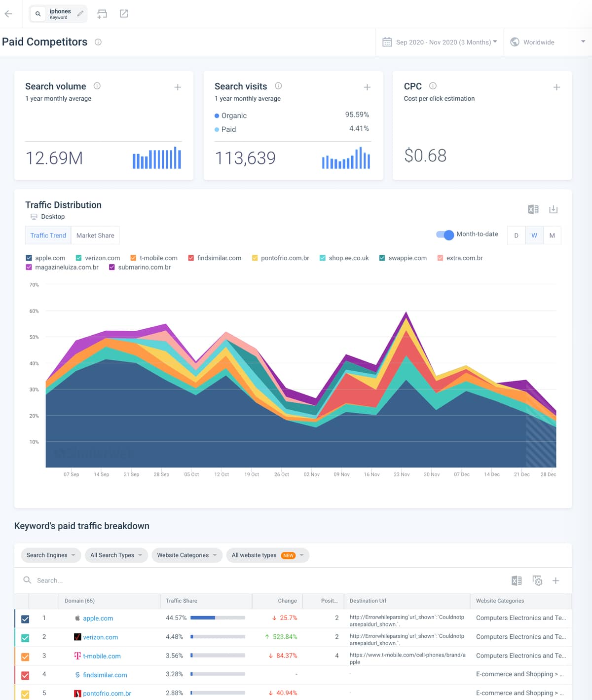Sort by Traffic Share column header
The width and height of the screenshot is (592, 700).
point(182,601)
